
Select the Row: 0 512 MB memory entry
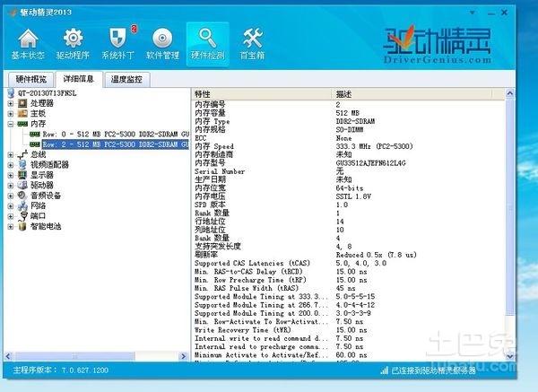tap(116, 134)
